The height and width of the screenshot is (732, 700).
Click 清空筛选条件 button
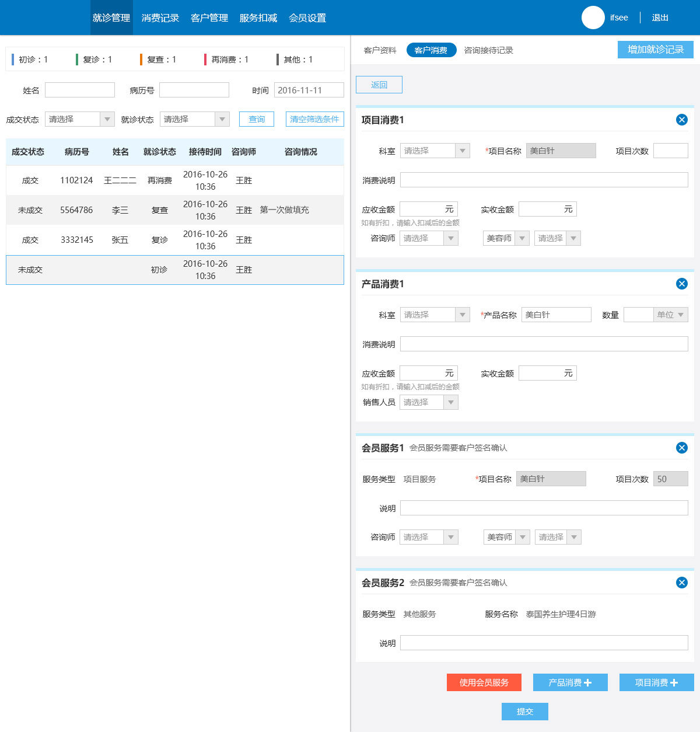click(315, 119)
